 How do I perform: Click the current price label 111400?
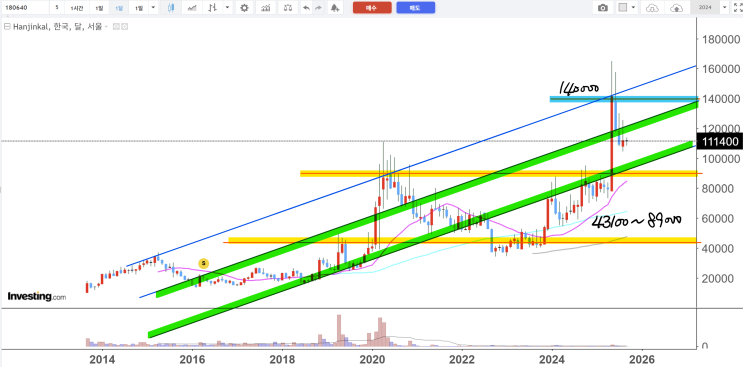pos(720,141)
